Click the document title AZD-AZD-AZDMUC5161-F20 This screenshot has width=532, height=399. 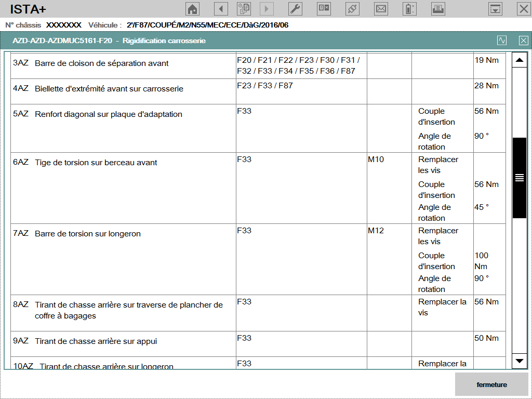[x=62, y=41]
